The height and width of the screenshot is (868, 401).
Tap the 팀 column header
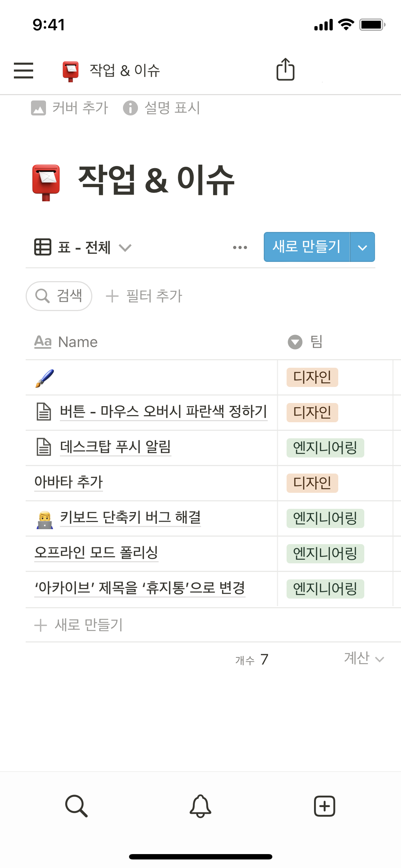coord(316,342)
